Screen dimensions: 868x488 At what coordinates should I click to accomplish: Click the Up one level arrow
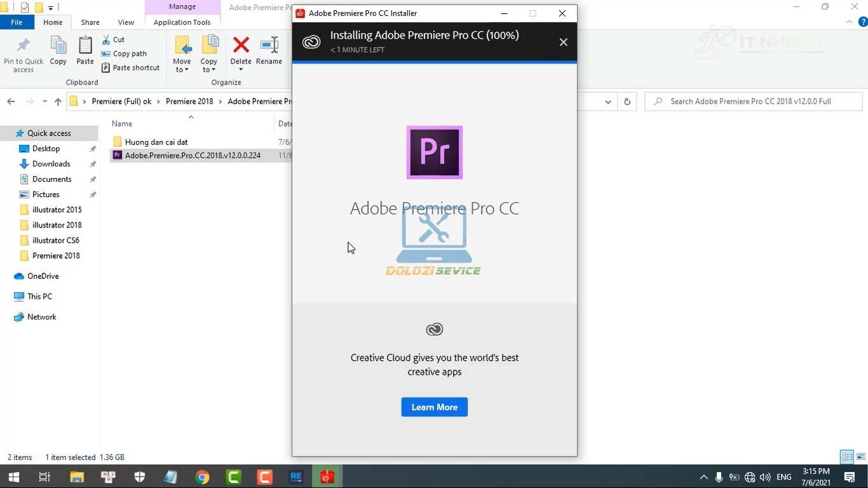(58, 102)
